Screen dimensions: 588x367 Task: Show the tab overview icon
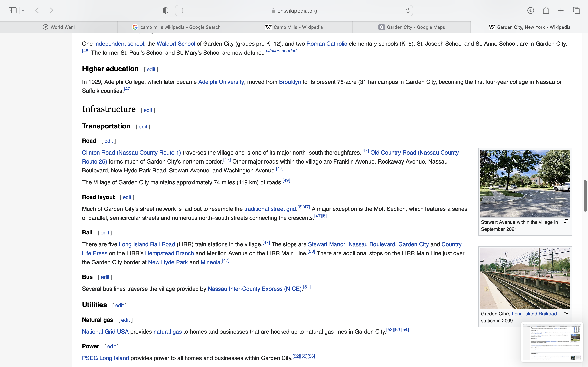click(576, 10)
